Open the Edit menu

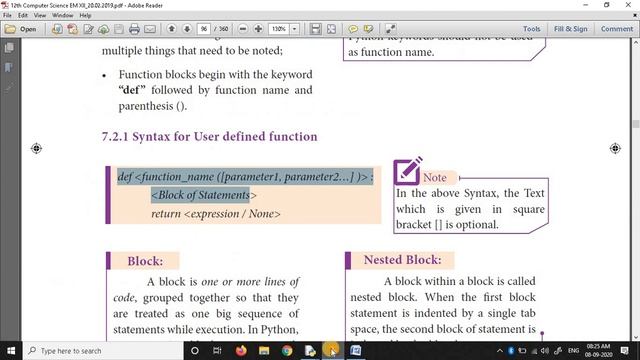tap(23, 16)
